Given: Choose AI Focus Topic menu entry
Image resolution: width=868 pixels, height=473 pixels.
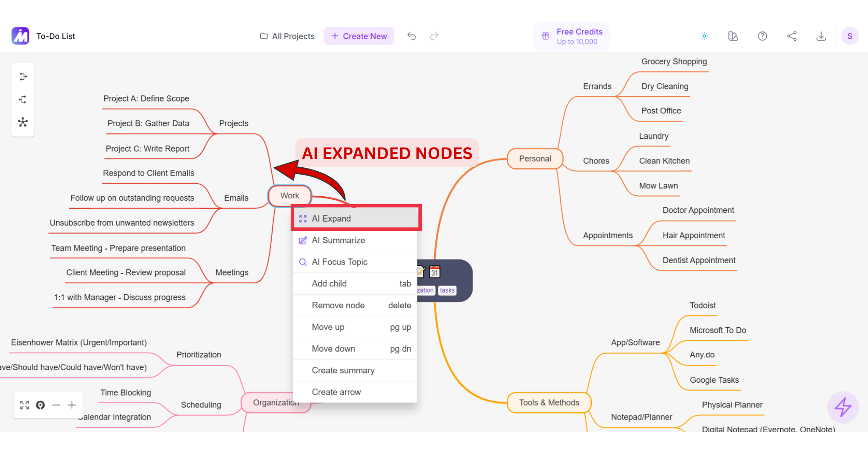Looking at the screenshot, I should [x=356, y=262].
